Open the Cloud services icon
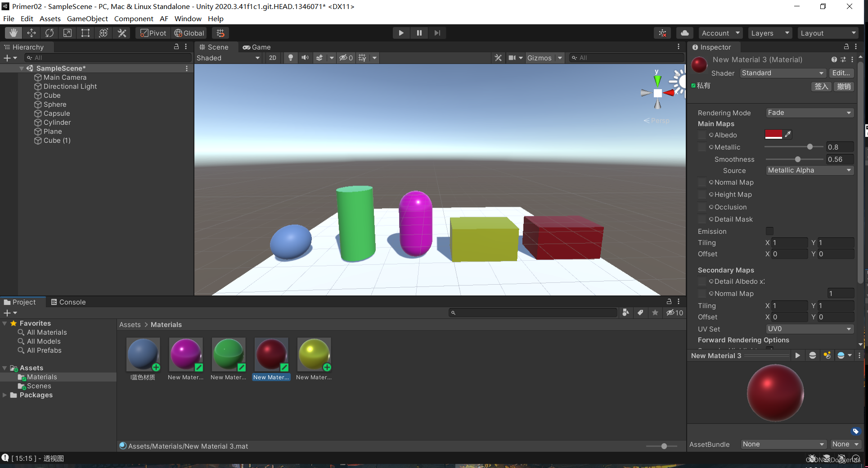Viewport: 868px width, 468px height. (x=684, y=33)
